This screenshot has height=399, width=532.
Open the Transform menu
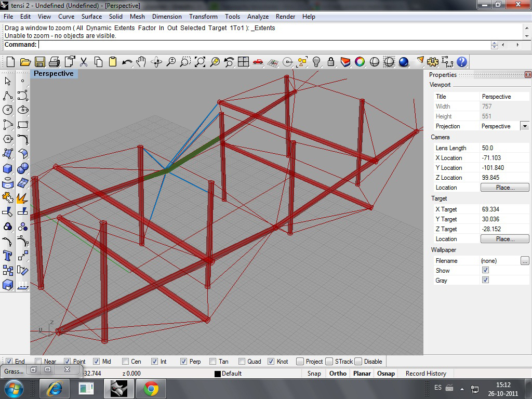203,17
